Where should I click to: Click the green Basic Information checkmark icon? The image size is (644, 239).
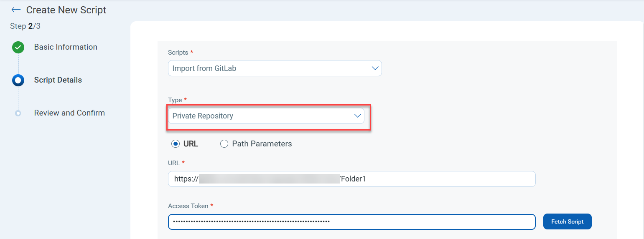[18, 48]
